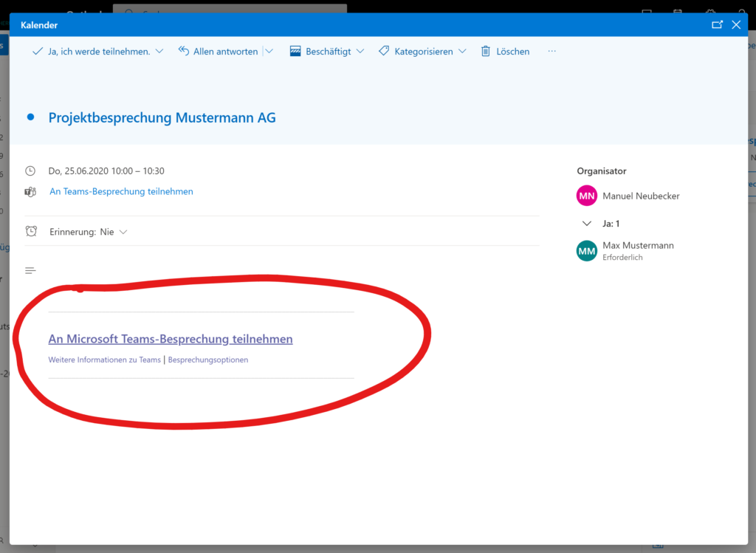Click the Projektbesprechung Mustermann AG title
Screen dimensions: 756x553
coord(162,117)
